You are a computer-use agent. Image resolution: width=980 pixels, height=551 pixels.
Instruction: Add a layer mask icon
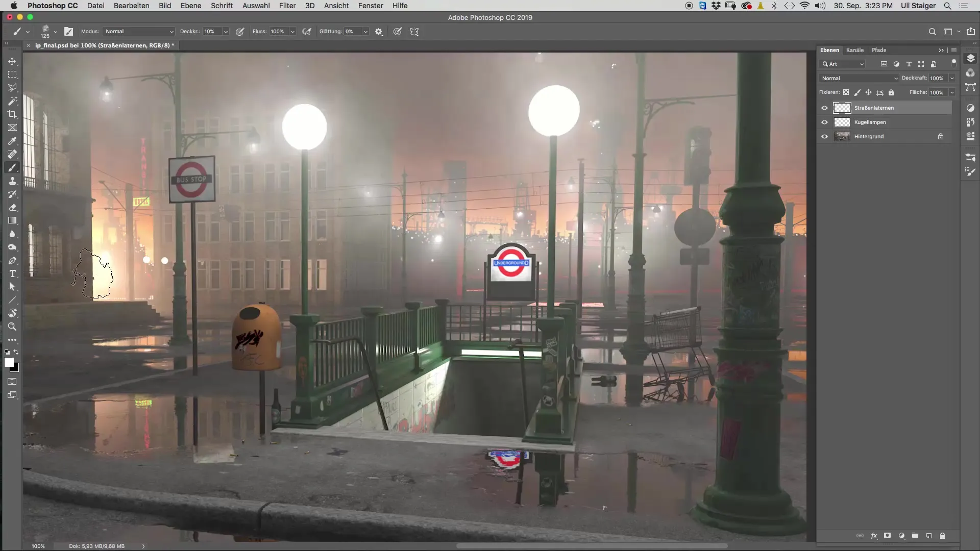click(x=888, y=536)
